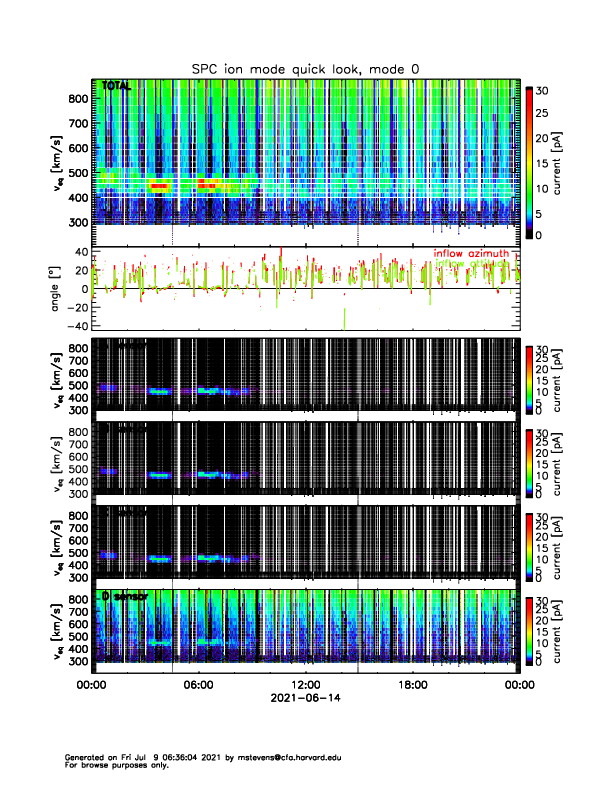Click the 'angle [°]' axis label

pyautogui.click(x=58, y=289)
